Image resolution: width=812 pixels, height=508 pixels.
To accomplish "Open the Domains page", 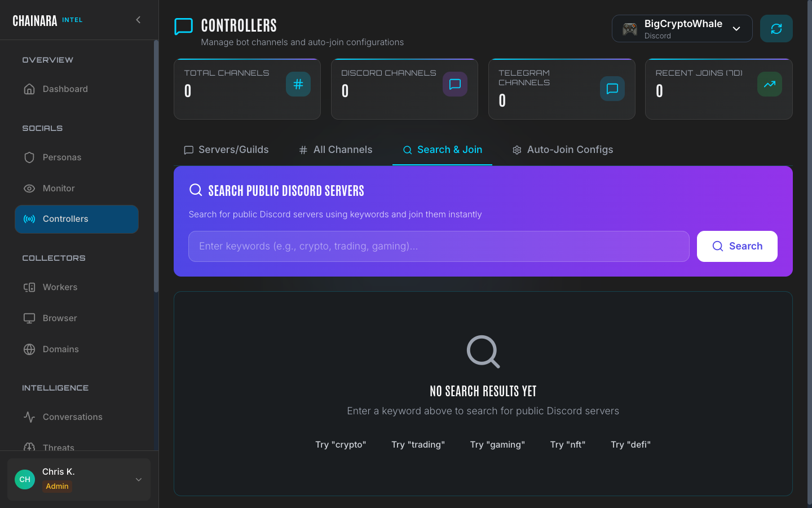I will [77, 349].
